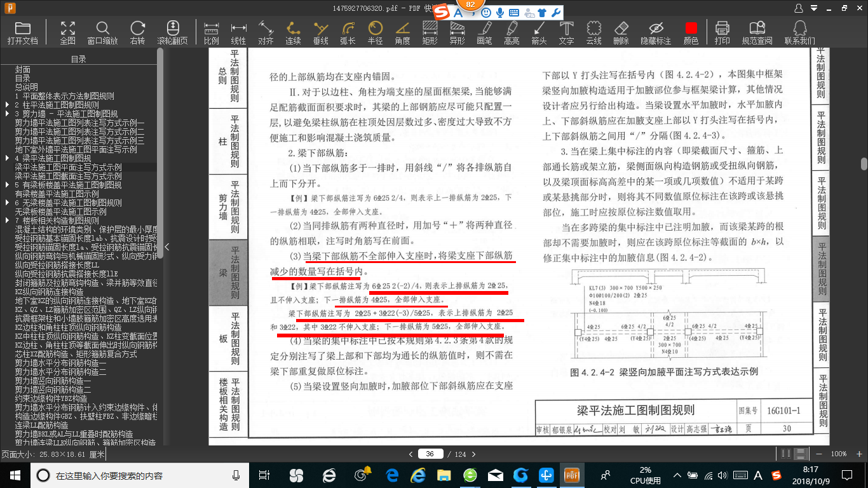
Task: Rotate the page right with 右转
Action: point(137,33)
